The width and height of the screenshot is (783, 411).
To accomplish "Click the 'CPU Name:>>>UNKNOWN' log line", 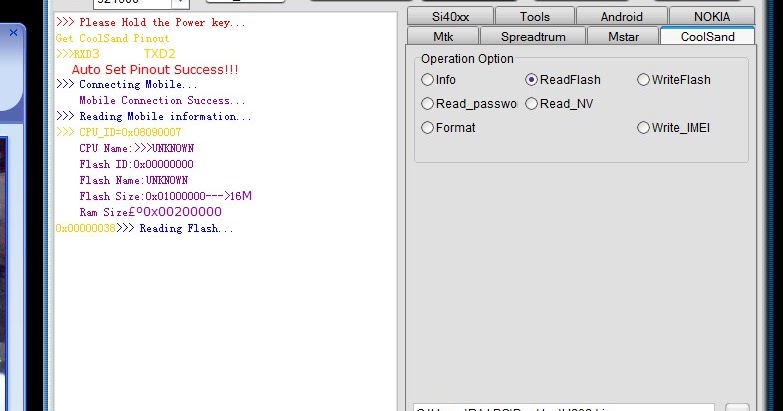I will pyautogui.click(x=136, y=148).
